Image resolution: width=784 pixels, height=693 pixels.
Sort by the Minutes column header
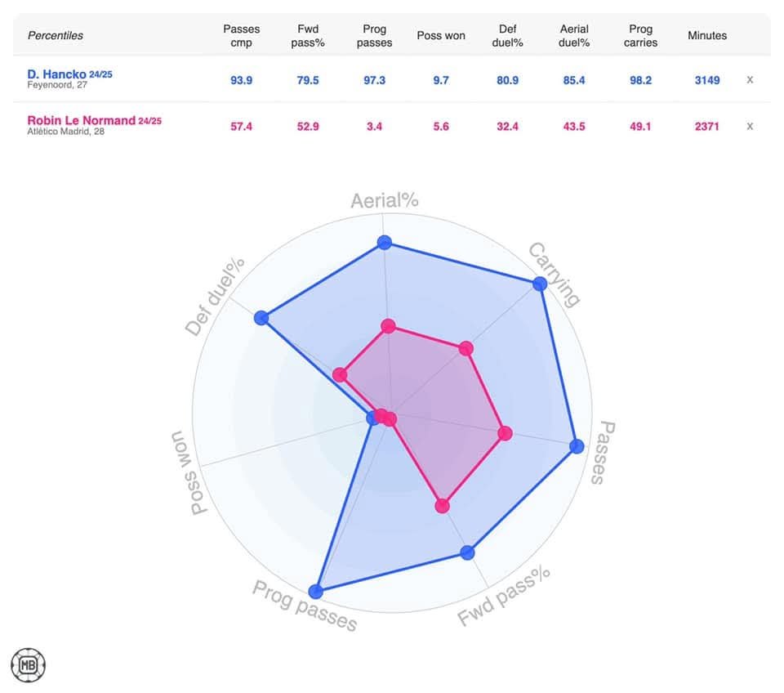tap(707, 35)
